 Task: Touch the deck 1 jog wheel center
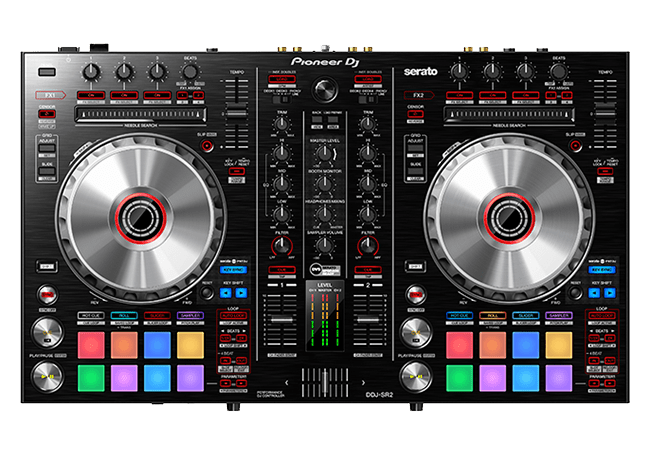pyautogui.click(x=141, y=218)
